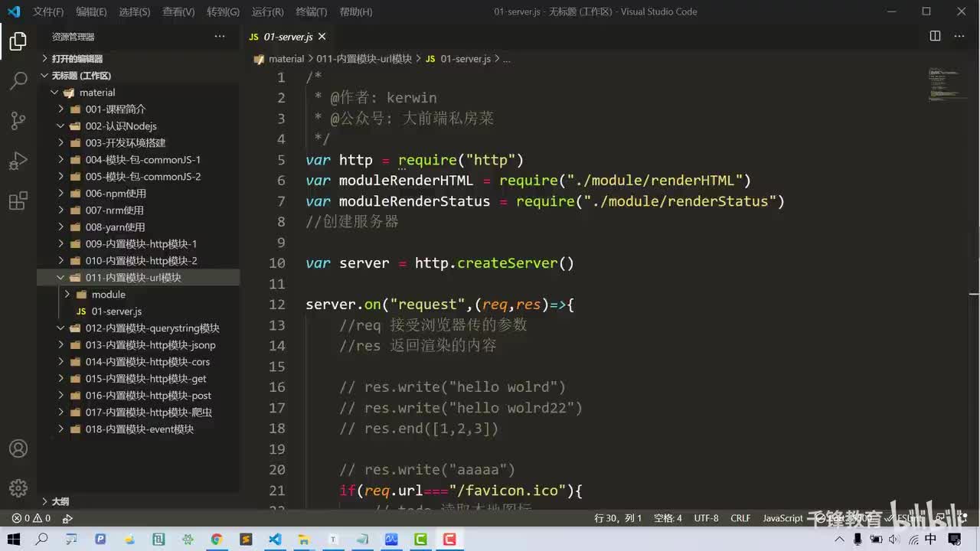Click line number 10 in the gutter
The image size is (980, 551).
(276, 263)
